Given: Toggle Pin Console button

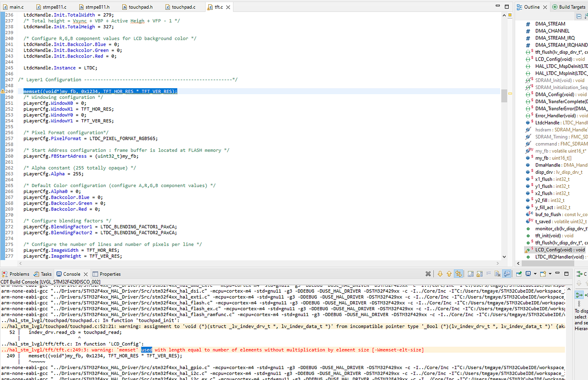Looking at the screenshot, I should click(519, 274).
